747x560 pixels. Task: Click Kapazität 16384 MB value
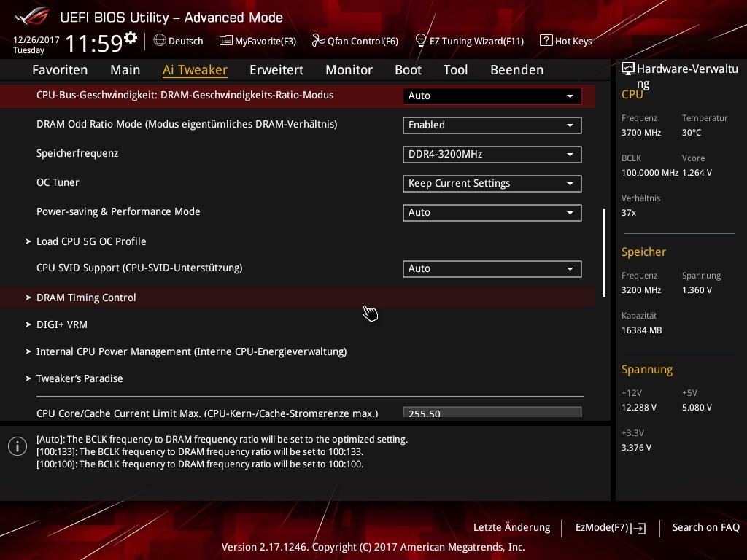[641, 330]
